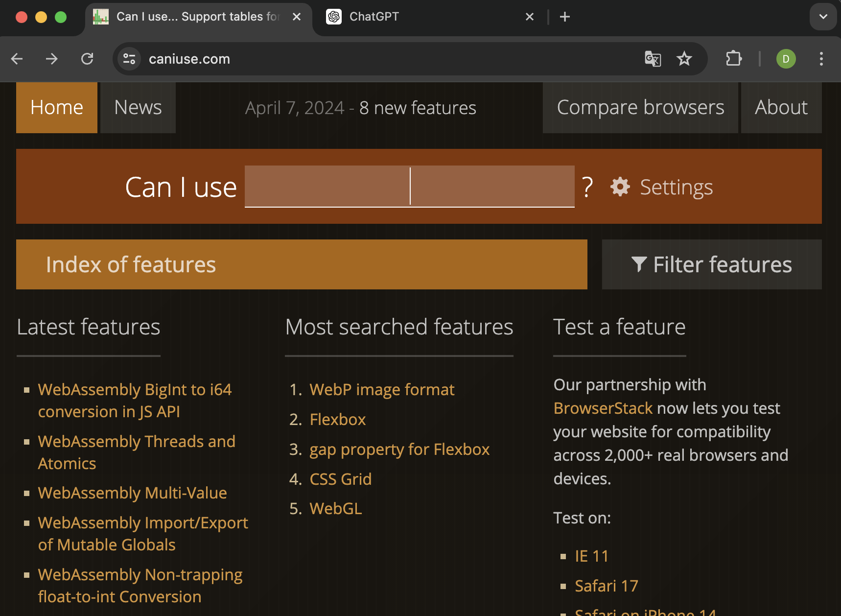Test on Safari 17 link
The width and height of the screenshot is (841, 616).
(607, 586)
